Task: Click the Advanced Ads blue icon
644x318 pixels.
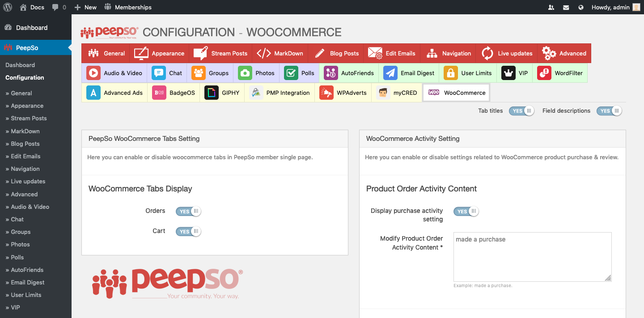Action: click(x=93, y=93)
